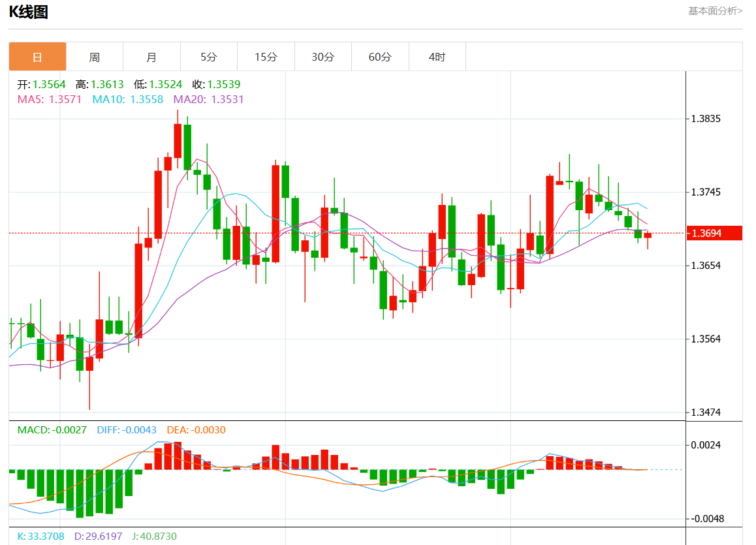Click the red 1.3694 current price label
This screenshot has width=756, height=545.
coord(714,233)
